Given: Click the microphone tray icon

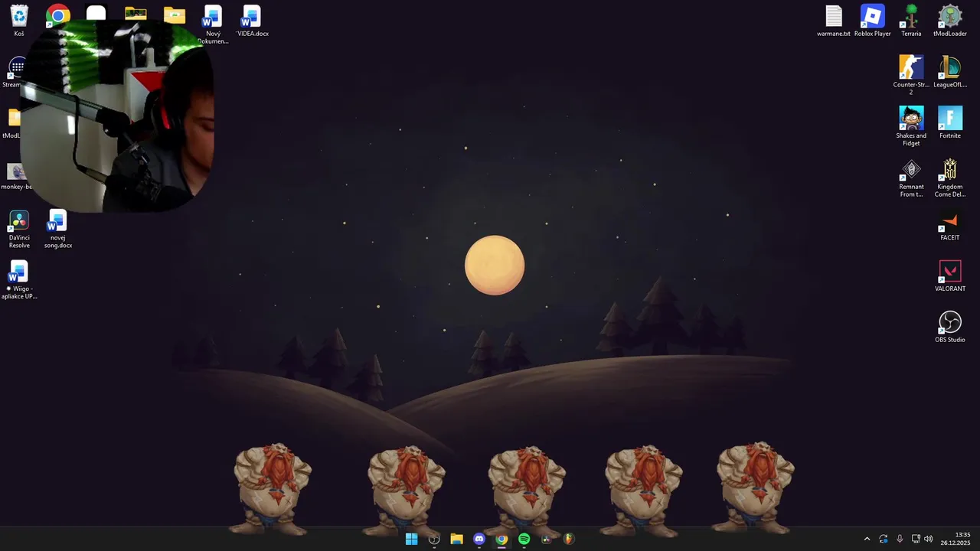Looking at the screenshot, I should [900, 539].
